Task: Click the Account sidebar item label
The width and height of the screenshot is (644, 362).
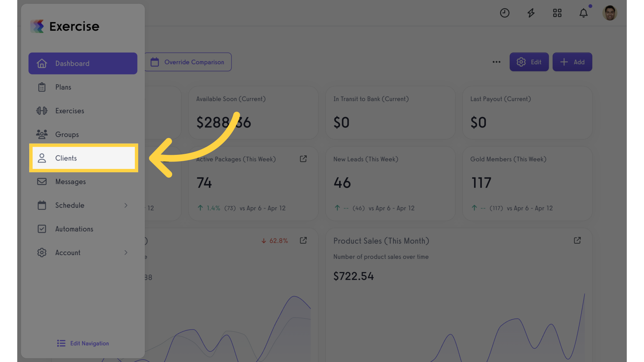Action: [68, 253]
